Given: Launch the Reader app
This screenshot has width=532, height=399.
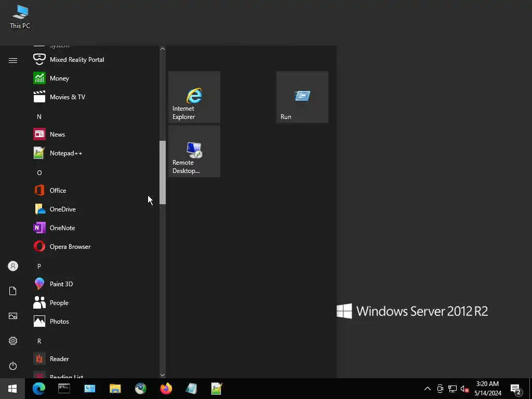Looking at the screenshot, I should [95, 358].
